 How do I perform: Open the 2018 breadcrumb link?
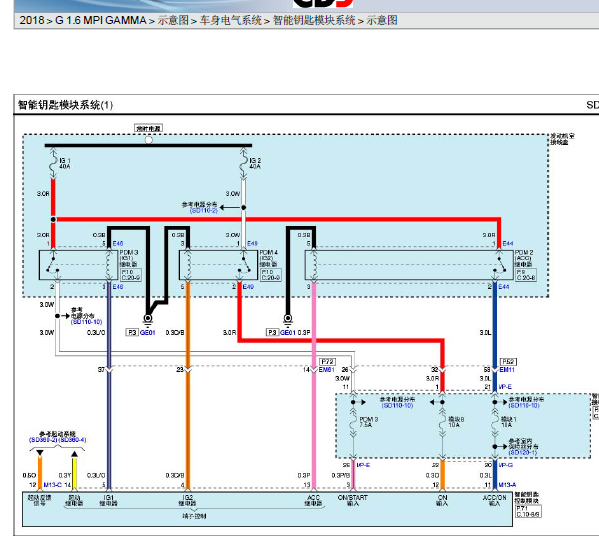point(32,20)
